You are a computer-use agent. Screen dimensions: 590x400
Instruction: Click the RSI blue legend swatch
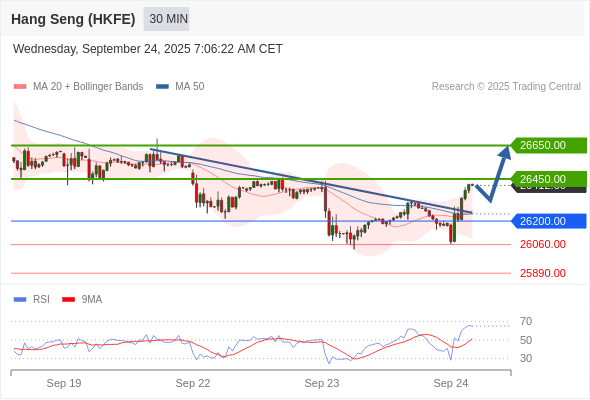pyautogui.click(x=20, y=300)
